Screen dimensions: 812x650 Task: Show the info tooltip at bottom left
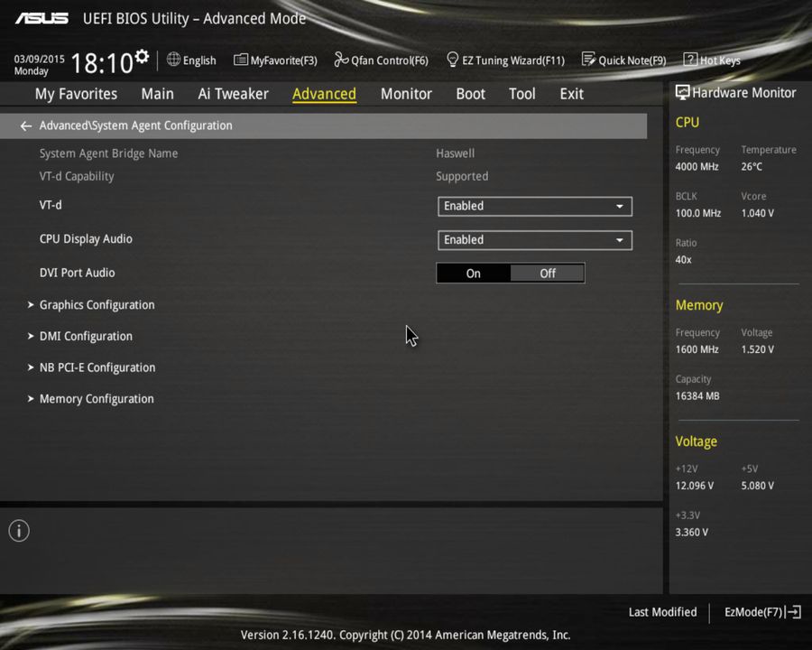click(x=18, y=531)
